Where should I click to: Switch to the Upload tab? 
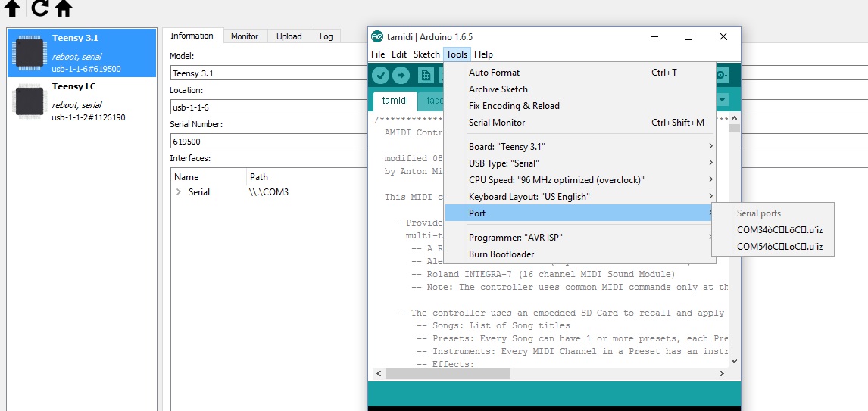pos(289,36)
